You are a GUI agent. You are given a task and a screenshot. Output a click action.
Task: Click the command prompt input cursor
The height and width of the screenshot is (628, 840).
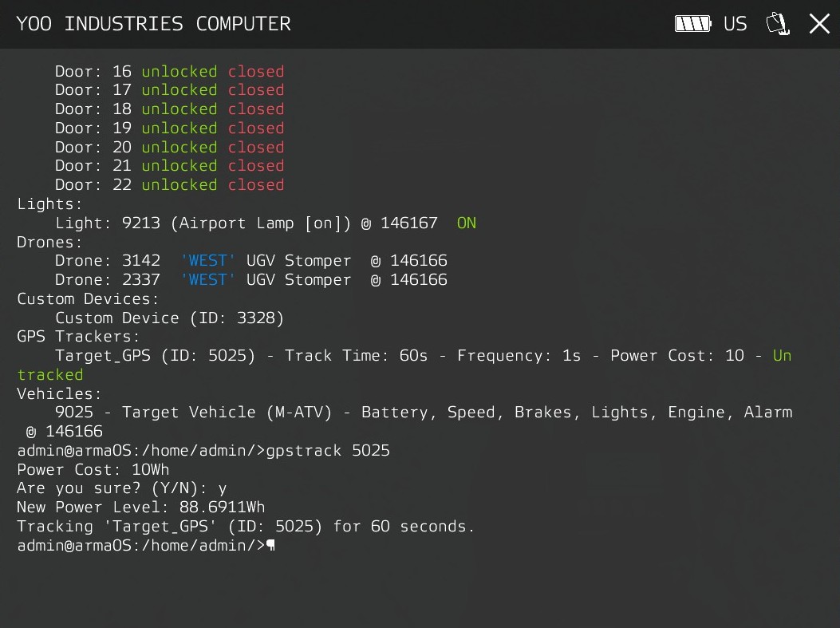[x=271, y=546]
